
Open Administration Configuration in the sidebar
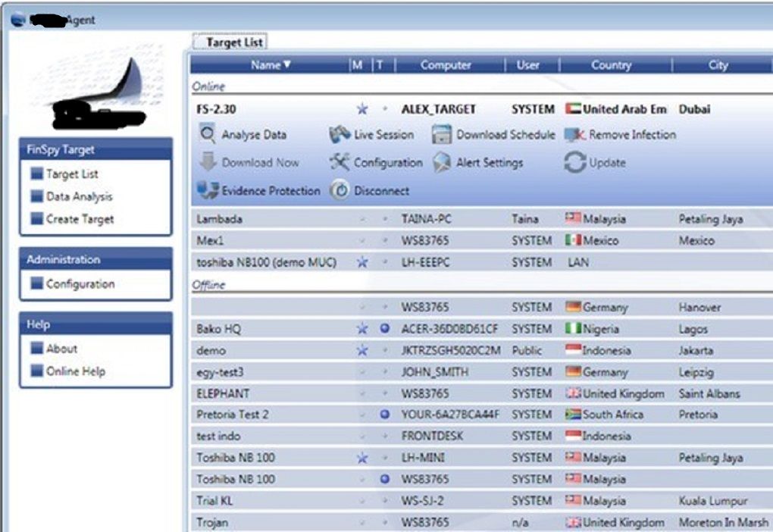80,283
